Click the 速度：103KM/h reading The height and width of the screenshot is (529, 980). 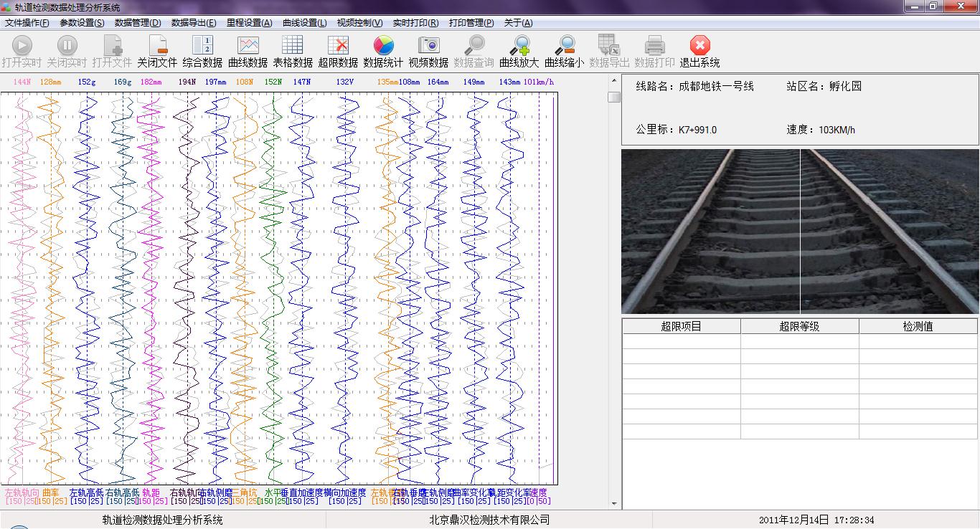coord(821,130)
